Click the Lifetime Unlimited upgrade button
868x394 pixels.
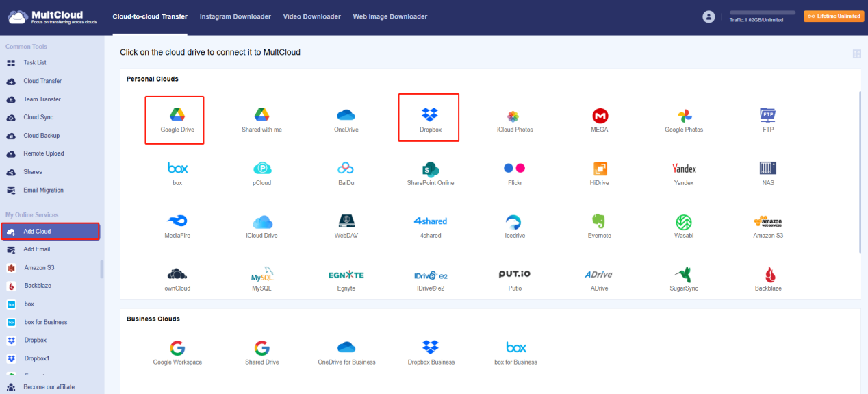click(x=833, y=16)
